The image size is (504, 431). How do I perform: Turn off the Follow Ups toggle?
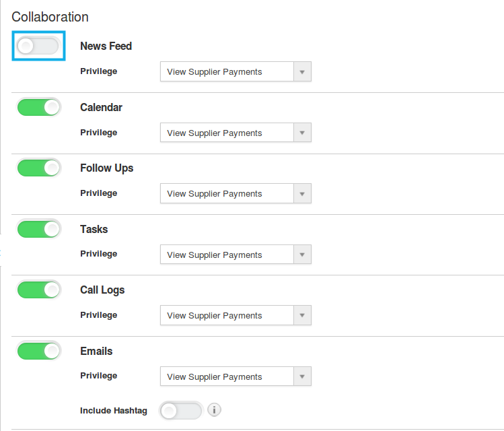[38, 168]
